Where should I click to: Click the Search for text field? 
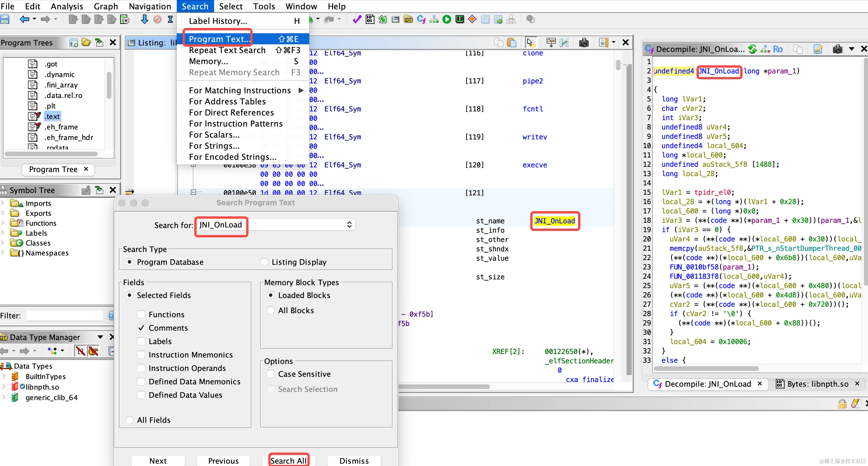(x=271, y=225)
